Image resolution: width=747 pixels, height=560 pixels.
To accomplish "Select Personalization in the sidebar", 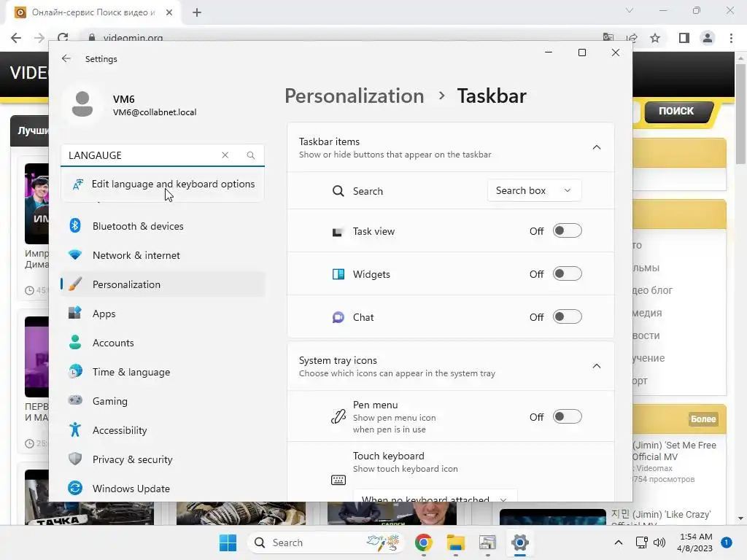I will coord(163,284).
